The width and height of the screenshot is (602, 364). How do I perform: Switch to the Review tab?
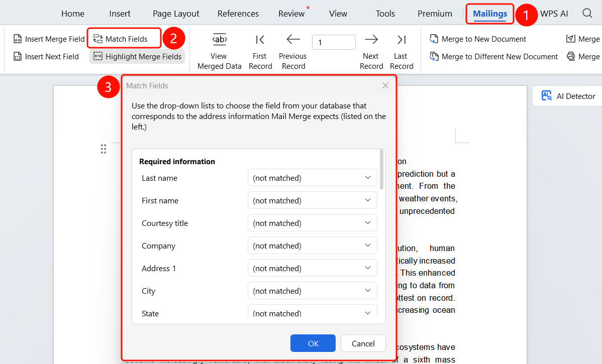click(x=291, y=14)
